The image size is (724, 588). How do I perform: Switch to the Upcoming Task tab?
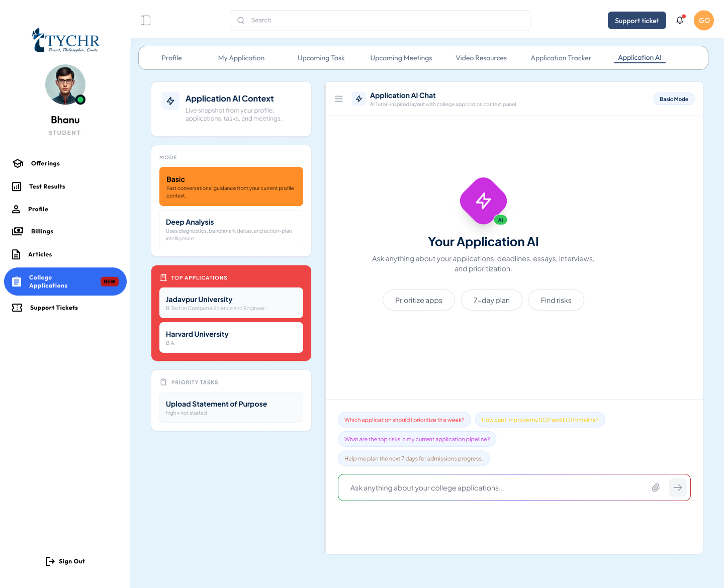pos(321,58)
